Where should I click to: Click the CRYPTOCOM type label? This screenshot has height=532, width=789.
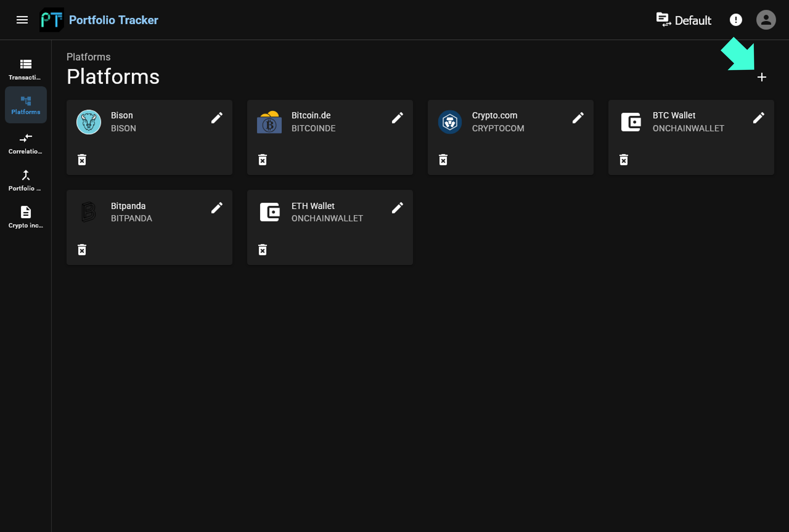(x=498, y=128)
